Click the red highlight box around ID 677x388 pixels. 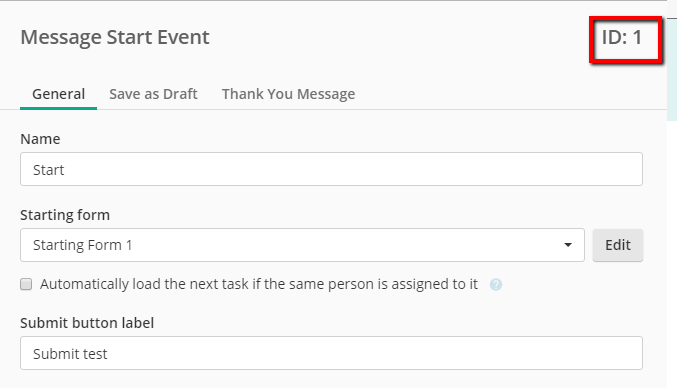[x=626, y=40]
